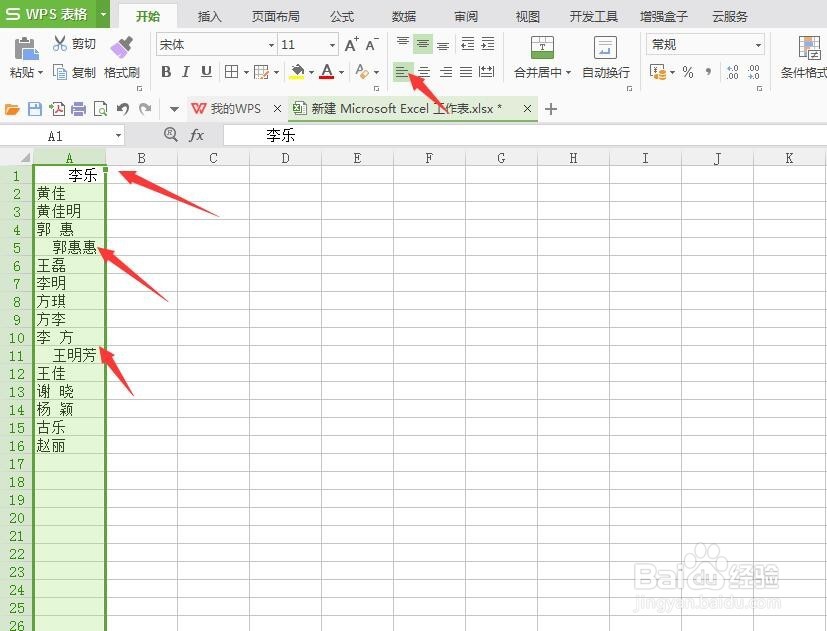Add a new document tab with plus
The width and height of the screenshot is (827, 631).
point(551,109)
